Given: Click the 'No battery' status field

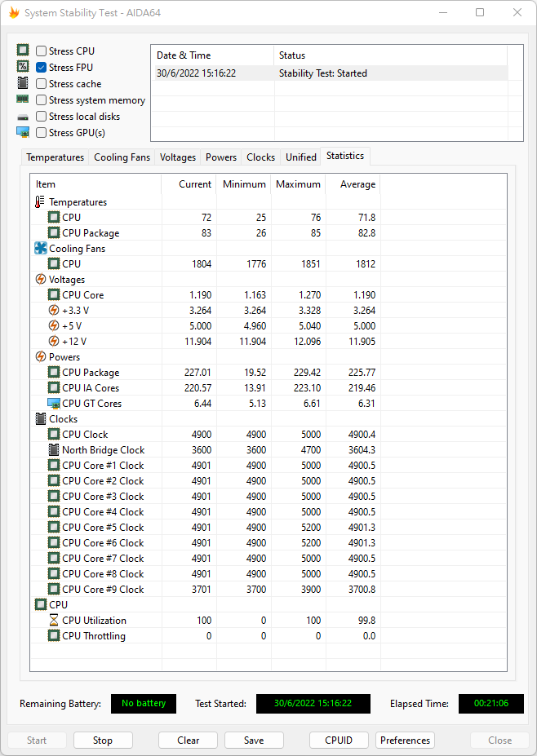Looking at the screenshot, I should pos(144,704).
